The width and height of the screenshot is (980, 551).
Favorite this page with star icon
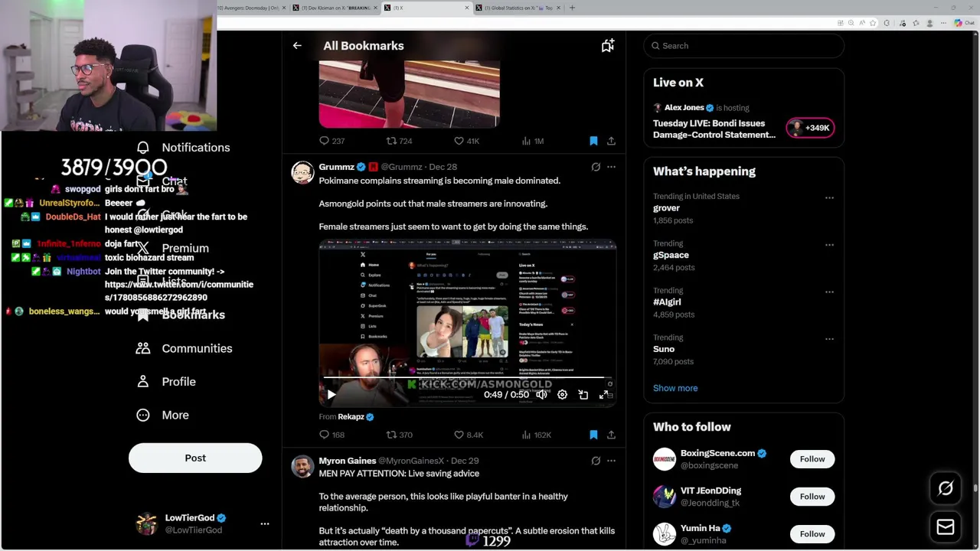[x=873, y=23]
